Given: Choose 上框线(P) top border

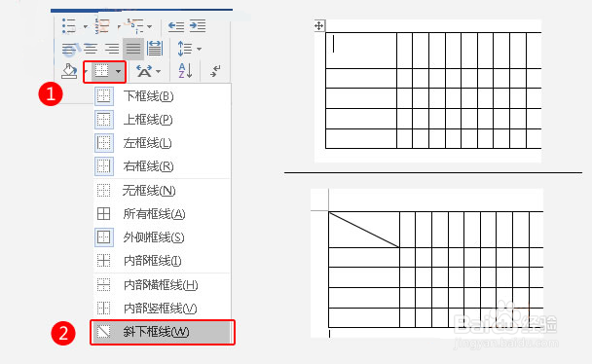Looking at the screenshot, I should (x=163, y=120).
